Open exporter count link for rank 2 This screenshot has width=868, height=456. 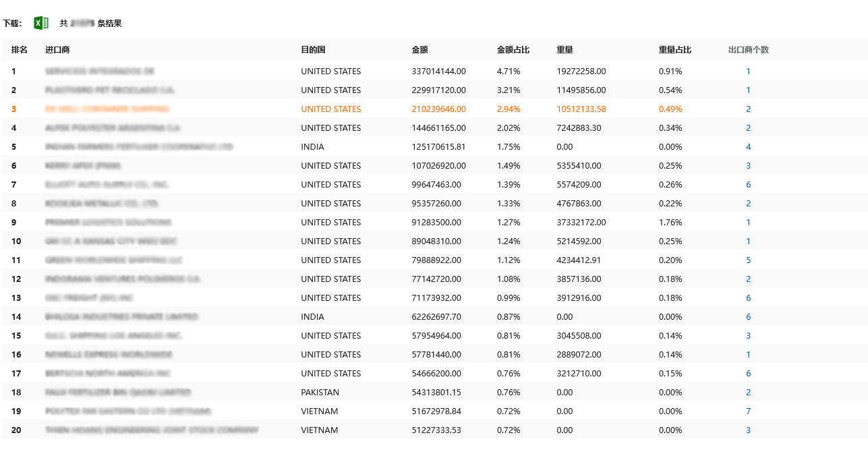(x=748, y=90)
